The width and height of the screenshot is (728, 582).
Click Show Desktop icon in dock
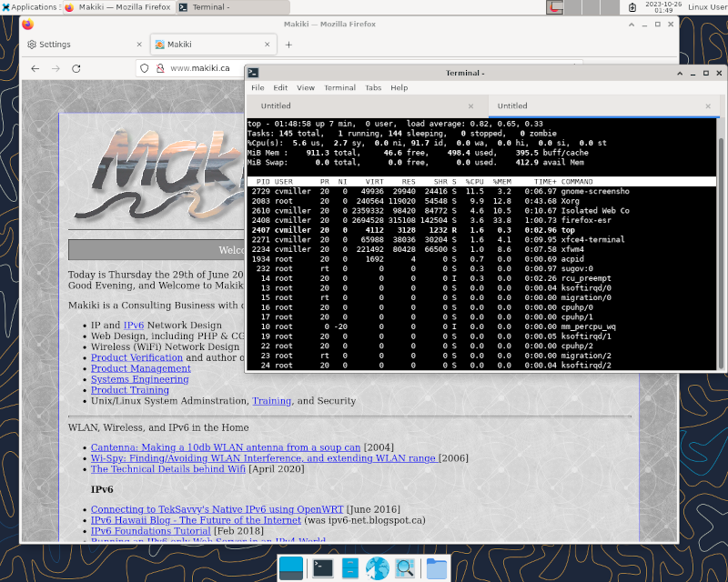point(291,568)
